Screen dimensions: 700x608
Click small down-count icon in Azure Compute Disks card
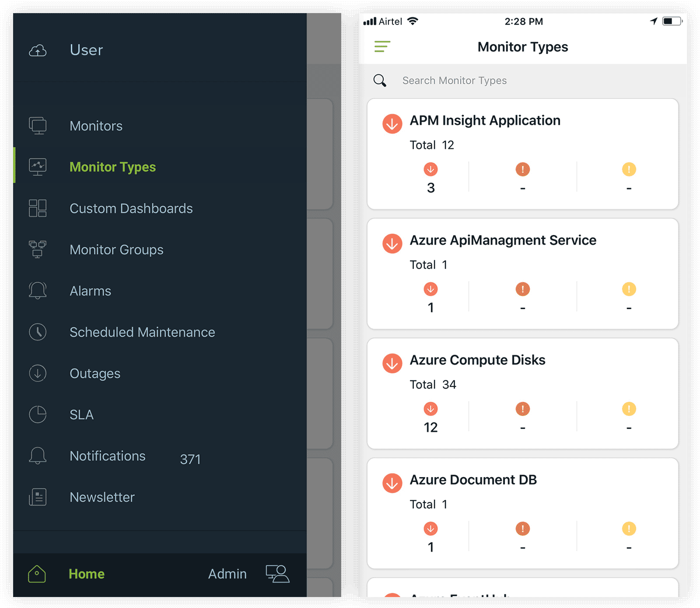pyautogui.click(x=431, y=409)
